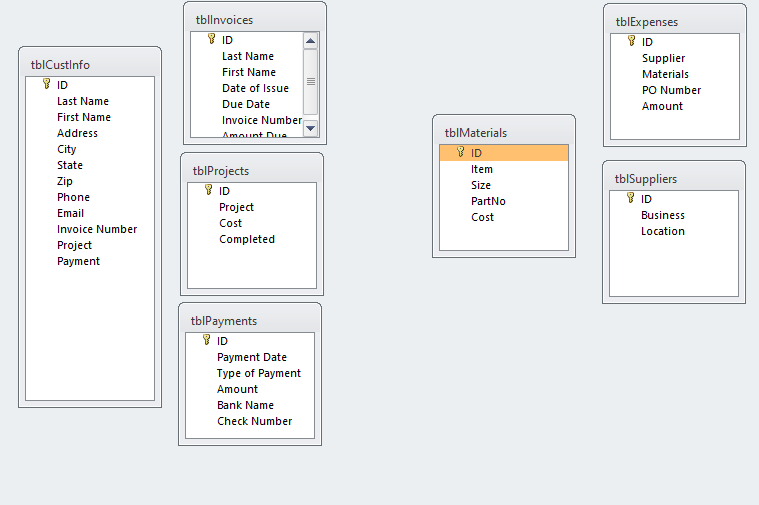Image resolution: width=759 pixels, height=505 pixels.
Task: Select the ID field in tblExpenses
Action: point(675,42)
